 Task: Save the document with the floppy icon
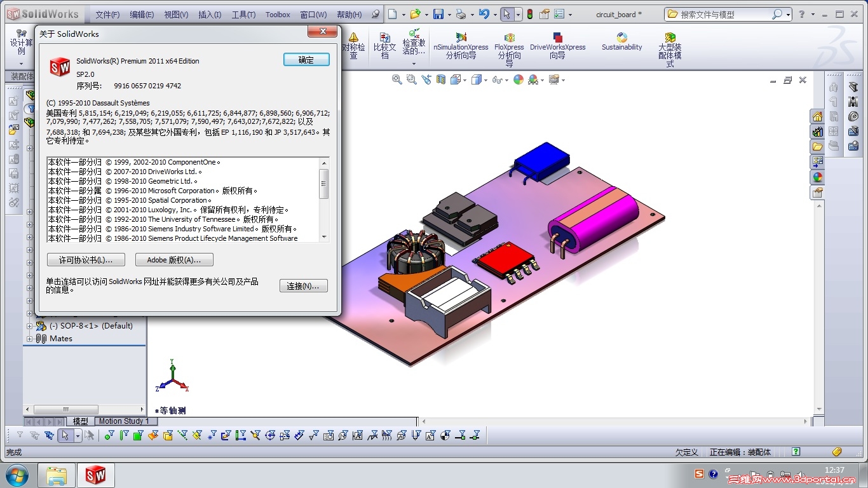(438, 14)
